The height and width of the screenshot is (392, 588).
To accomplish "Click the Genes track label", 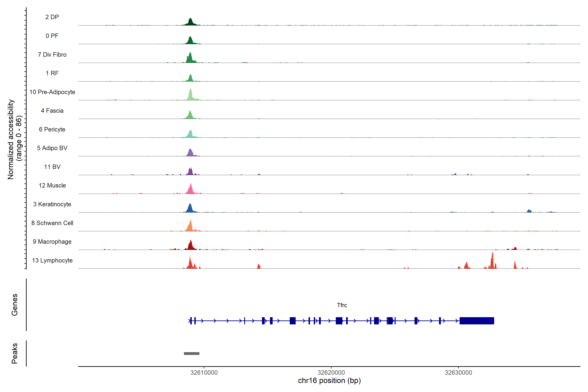I will click(15, 304).
